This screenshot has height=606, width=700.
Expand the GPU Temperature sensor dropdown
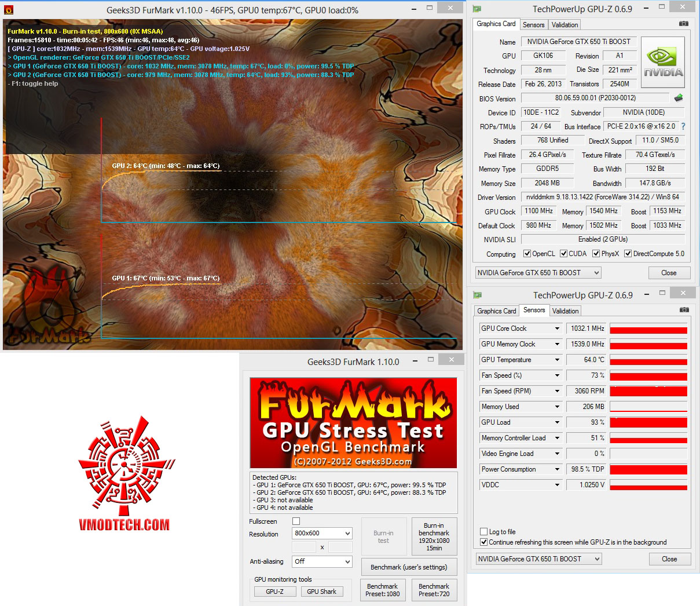tap(557, 360)
